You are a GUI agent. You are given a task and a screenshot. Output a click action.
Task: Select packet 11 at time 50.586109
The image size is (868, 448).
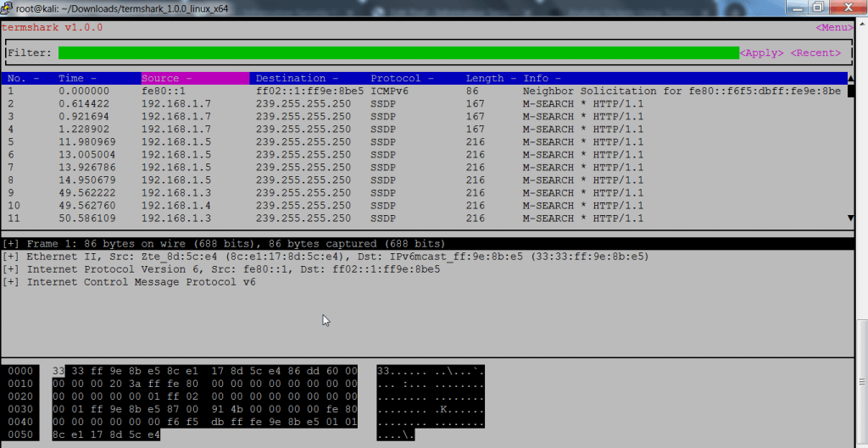tap(424, 218)
